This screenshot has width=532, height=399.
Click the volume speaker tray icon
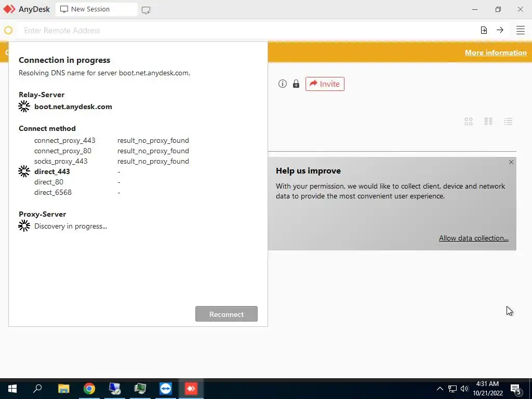[464, 389]
